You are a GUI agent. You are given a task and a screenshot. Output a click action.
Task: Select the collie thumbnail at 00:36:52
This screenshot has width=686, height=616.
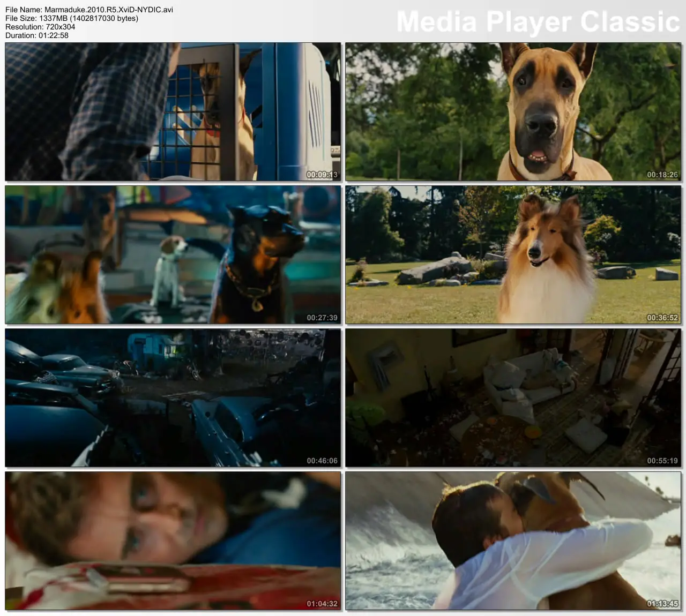[513, 255]
